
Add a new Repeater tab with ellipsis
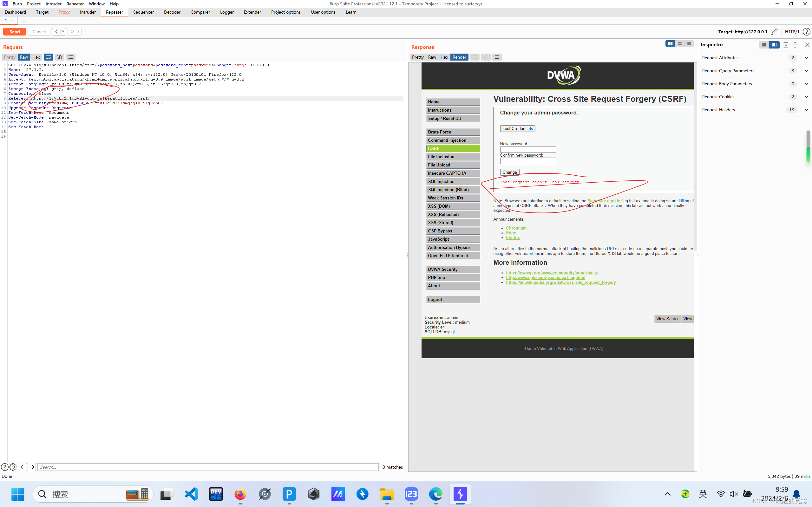click(x=24, y=21)
